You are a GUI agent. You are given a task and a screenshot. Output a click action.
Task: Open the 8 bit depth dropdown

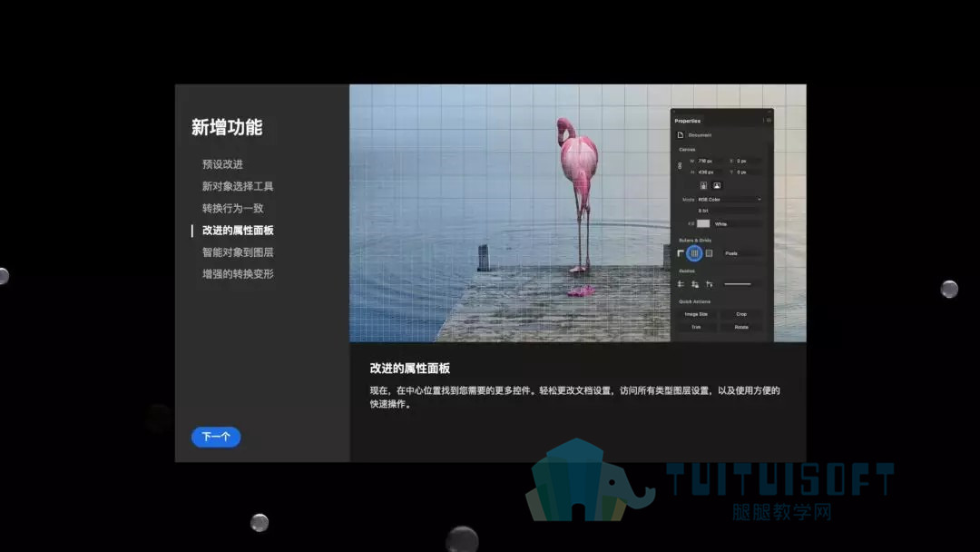click(x=730, y=211)
